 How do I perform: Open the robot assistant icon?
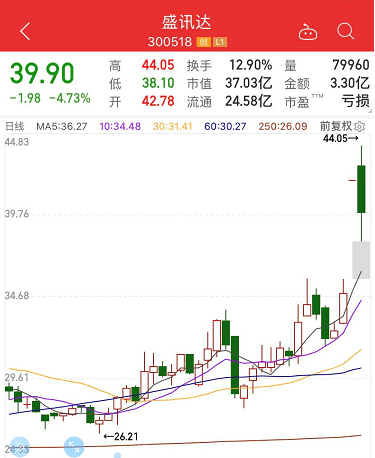[x=308, y=32]
